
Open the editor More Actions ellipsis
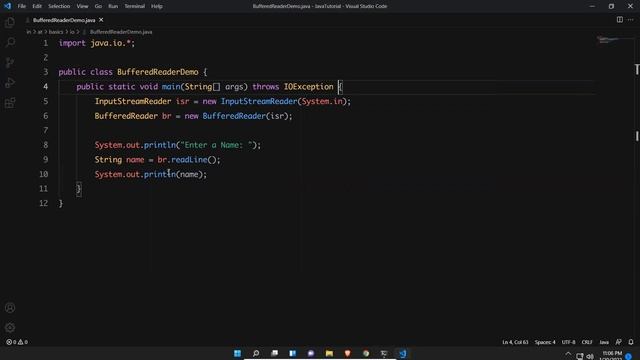(x=631, y=20)
